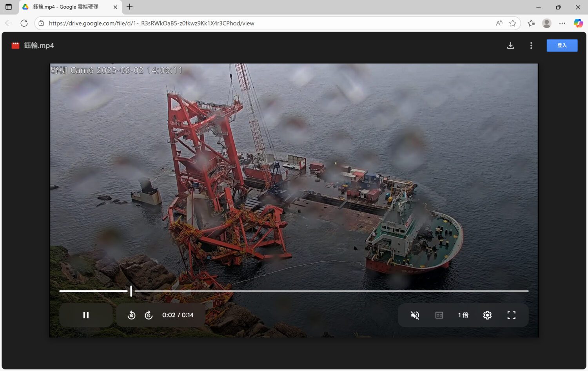Click the 登入 sign-in button
The image size is (588, 371).
tap(562, 45)
